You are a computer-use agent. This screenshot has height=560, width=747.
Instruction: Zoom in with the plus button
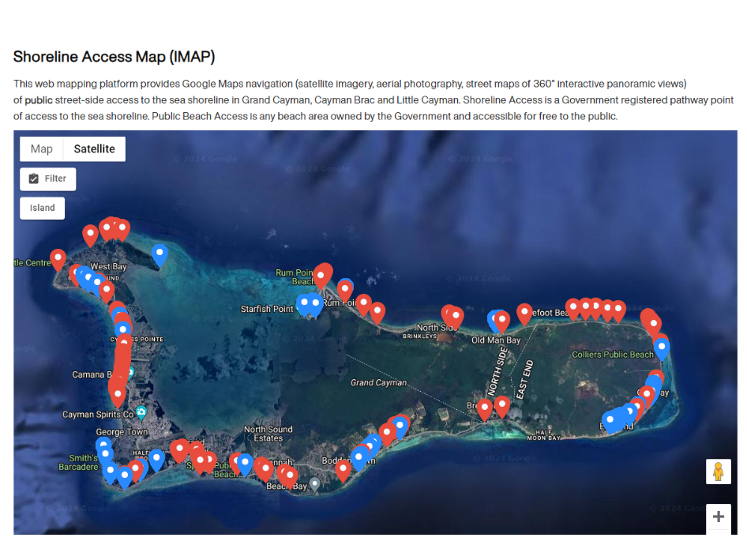tap(719, 517)
